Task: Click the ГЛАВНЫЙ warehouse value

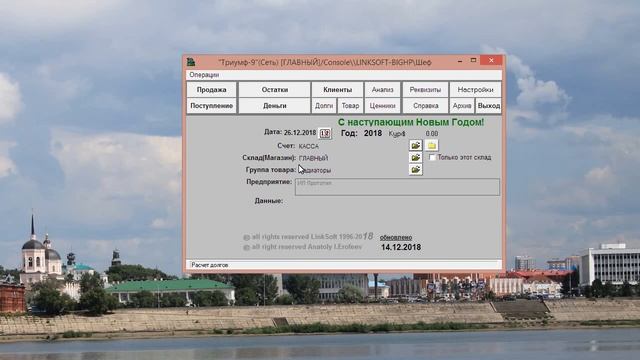Action: pos(313,158)
